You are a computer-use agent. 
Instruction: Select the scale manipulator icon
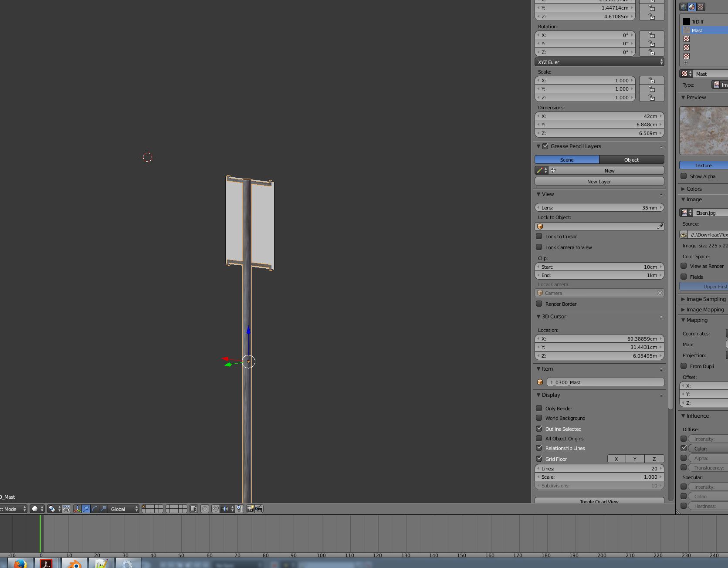(103, 509)
